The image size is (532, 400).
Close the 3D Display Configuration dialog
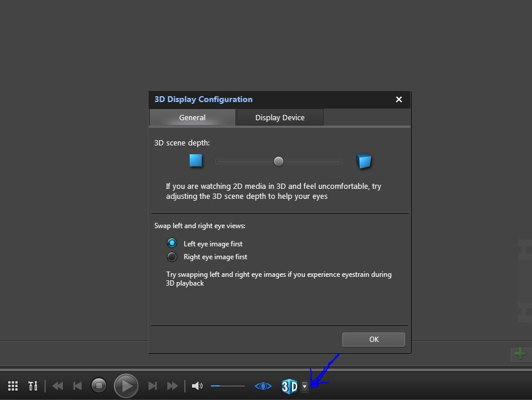pos(399,100)
